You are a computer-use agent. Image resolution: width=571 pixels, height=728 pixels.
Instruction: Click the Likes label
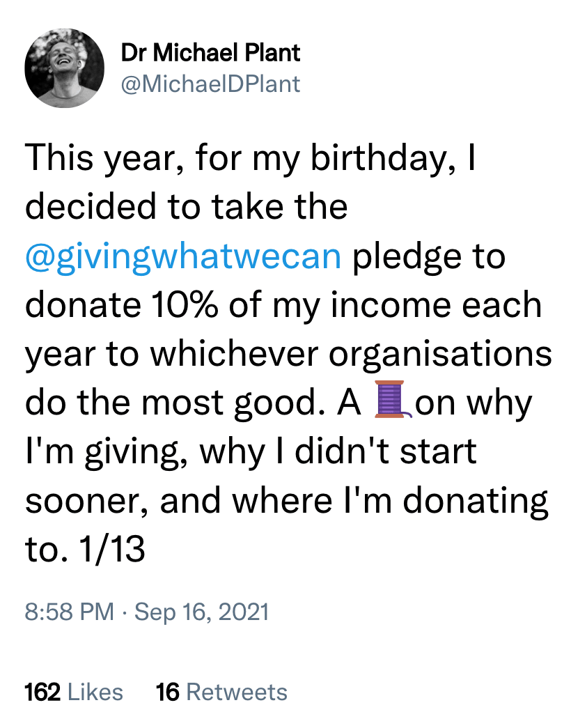[96, 692]
